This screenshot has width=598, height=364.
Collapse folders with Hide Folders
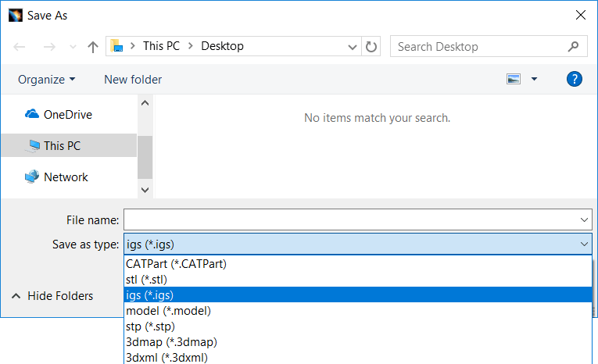(x=52, y=296)
